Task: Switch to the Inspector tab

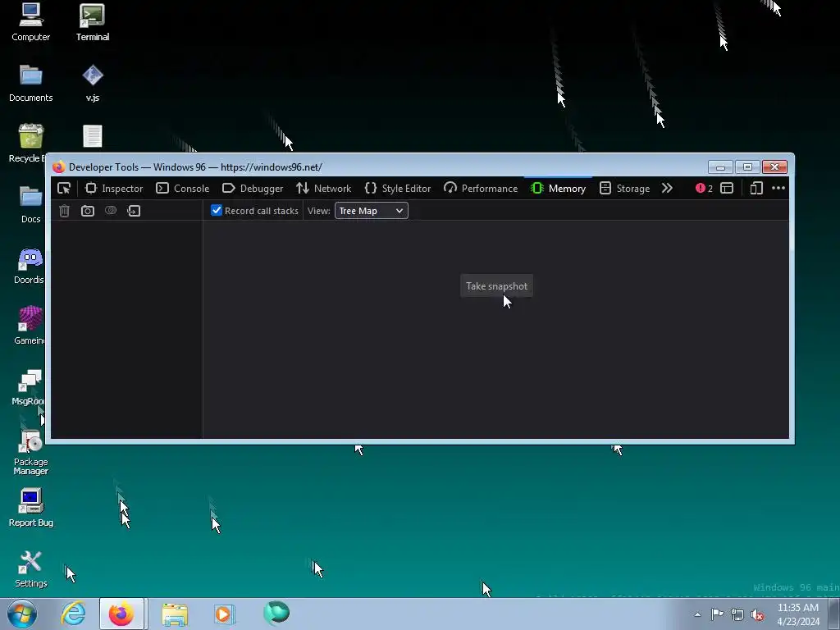Action: pos(114,189)
